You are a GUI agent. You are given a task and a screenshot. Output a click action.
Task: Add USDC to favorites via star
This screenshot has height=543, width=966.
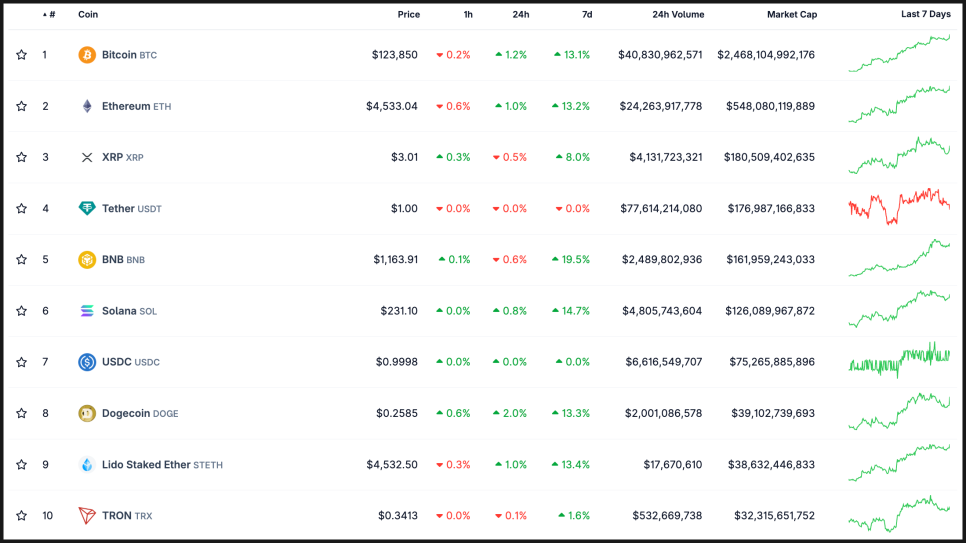pyautogui.click(x=21, y=362)
